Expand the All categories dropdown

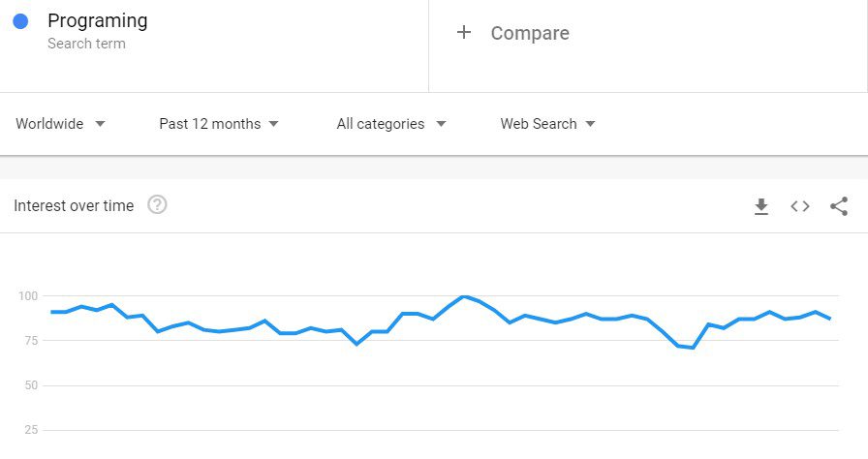tap(391, 124)
